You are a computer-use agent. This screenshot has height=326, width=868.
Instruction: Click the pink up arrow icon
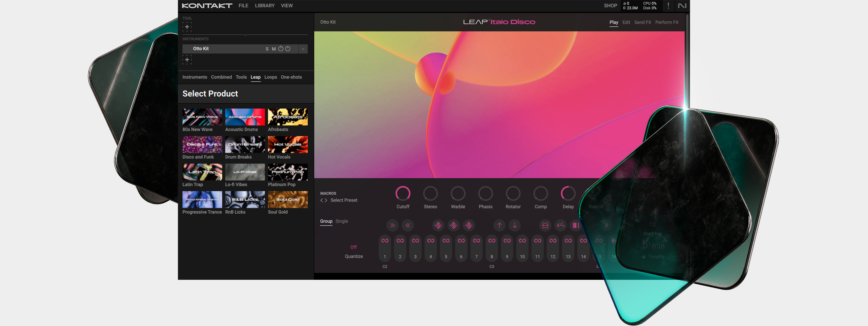[x=499, y=225]
